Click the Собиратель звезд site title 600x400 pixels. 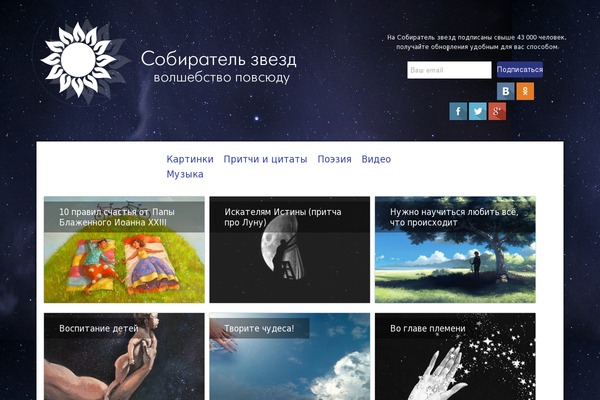pyautogui.click(x=218, y=59)
